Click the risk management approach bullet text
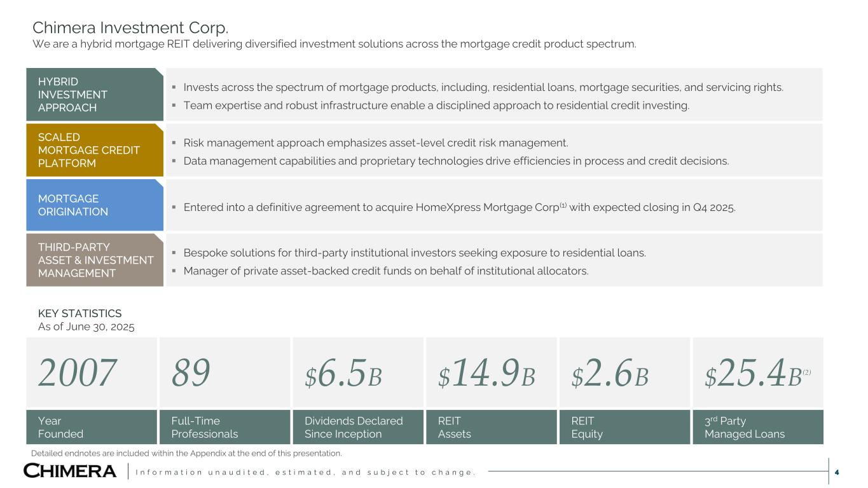The image size is (868, 488). point(375,143)
